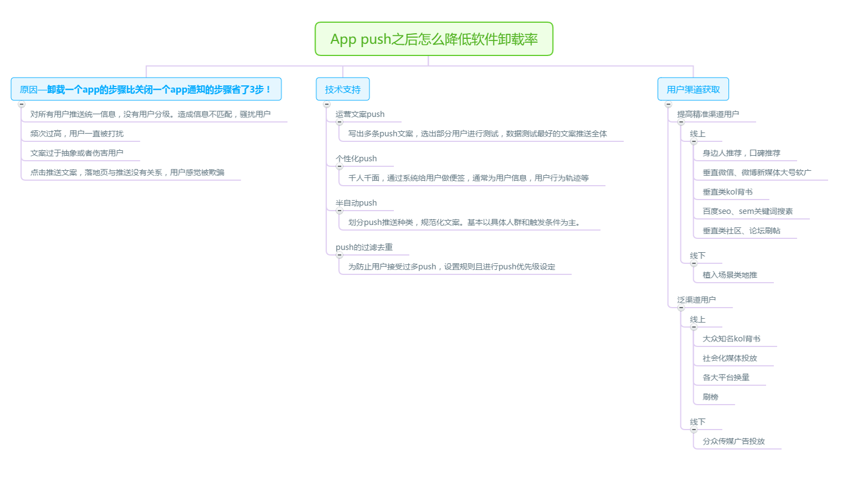Collapse the 技术支持 branch toggle
The height and width of the screenshot is (480, 868).
[327, 104]
